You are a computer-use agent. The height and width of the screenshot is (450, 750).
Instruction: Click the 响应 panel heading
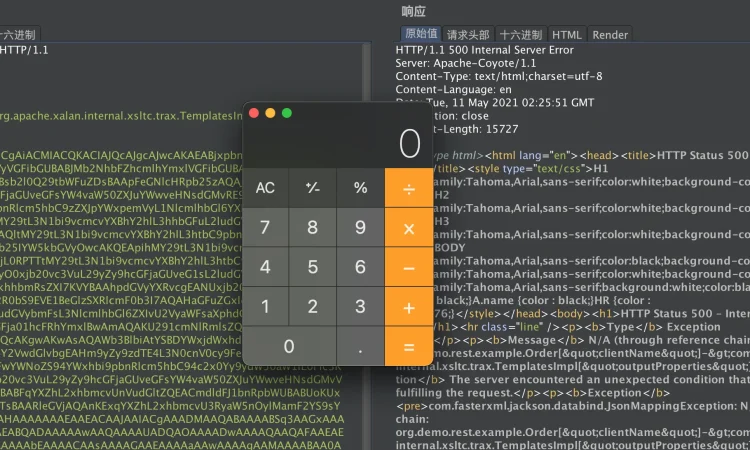point(413,11)
